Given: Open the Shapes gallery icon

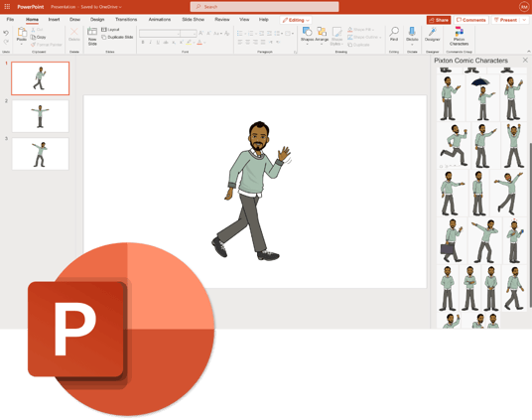Looking at the screenshot, I should pos(307,32).
